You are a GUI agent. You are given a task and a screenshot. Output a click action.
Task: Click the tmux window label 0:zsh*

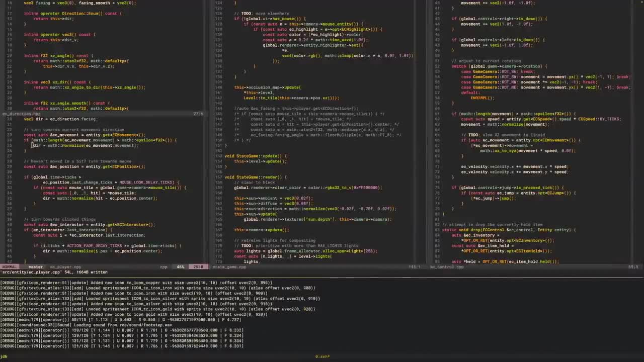323,356
